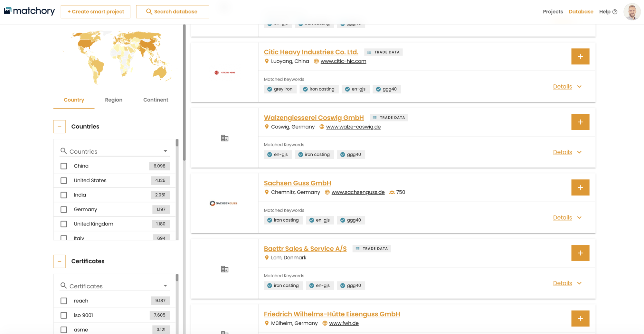The image size is (644, 334).
Task: Click Create smart project button
Action: point(96,12)
